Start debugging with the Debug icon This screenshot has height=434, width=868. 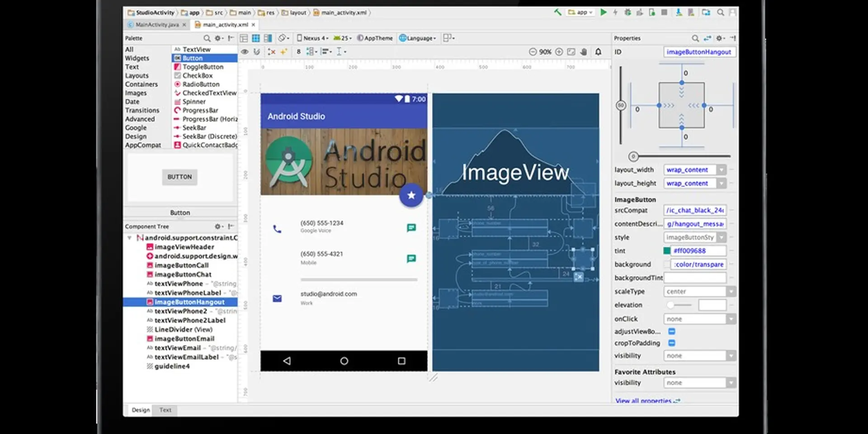tap(627, 12)
